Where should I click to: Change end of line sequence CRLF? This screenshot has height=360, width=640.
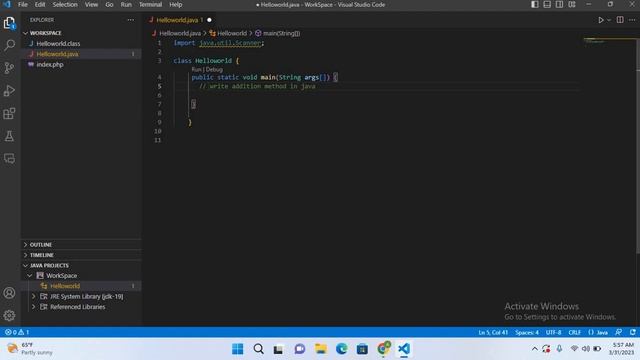[x=574, y=332]
